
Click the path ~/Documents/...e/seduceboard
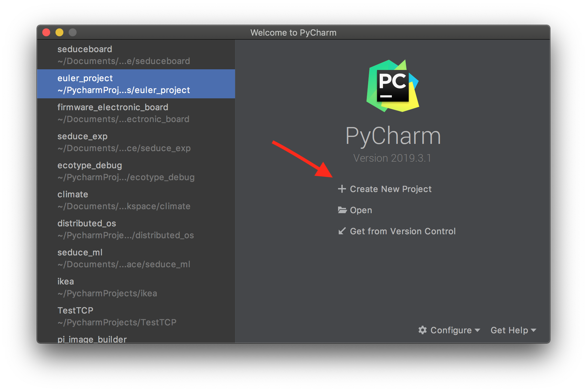pyautogui.click(x=124, y=61)
